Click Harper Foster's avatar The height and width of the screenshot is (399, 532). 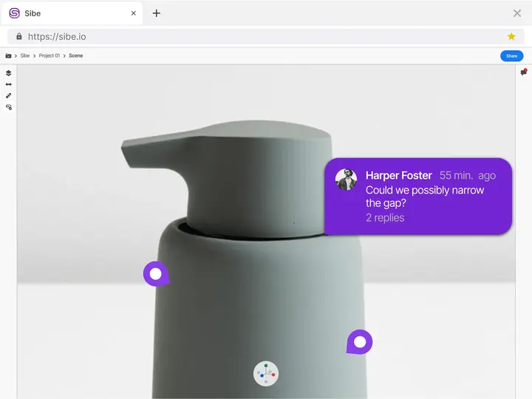coord(346,179)
